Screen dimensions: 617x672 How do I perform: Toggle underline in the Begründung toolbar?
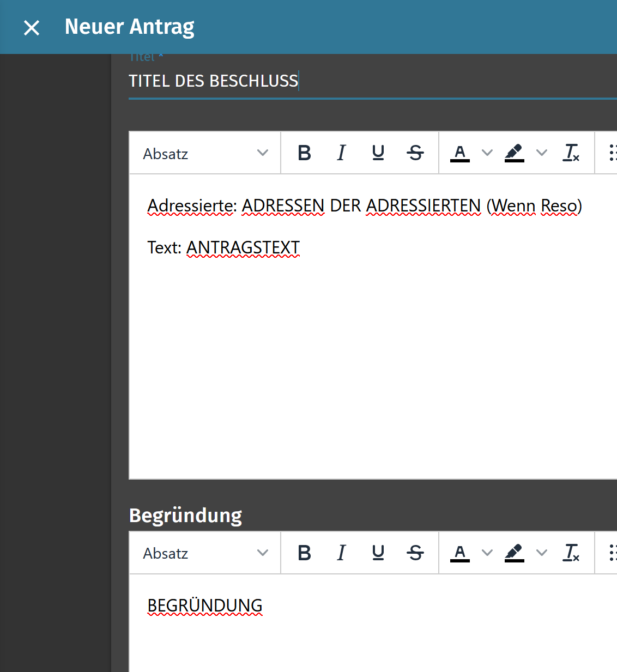click(x=378, y=553)
